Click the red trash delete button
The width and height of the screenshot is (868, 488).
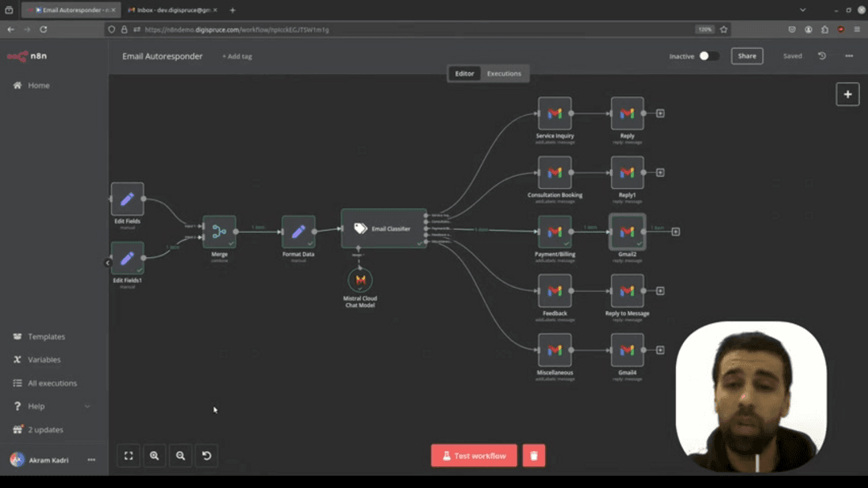tap(534, 456)
